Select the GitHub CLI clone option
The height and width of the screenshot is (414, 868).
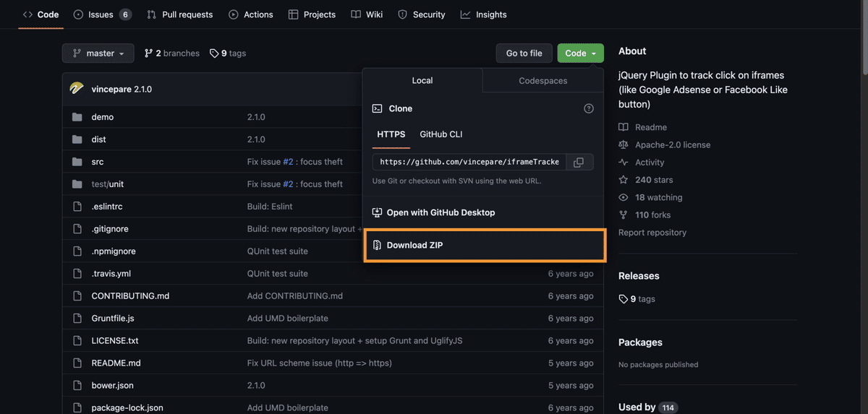click(x=441, y=134)
